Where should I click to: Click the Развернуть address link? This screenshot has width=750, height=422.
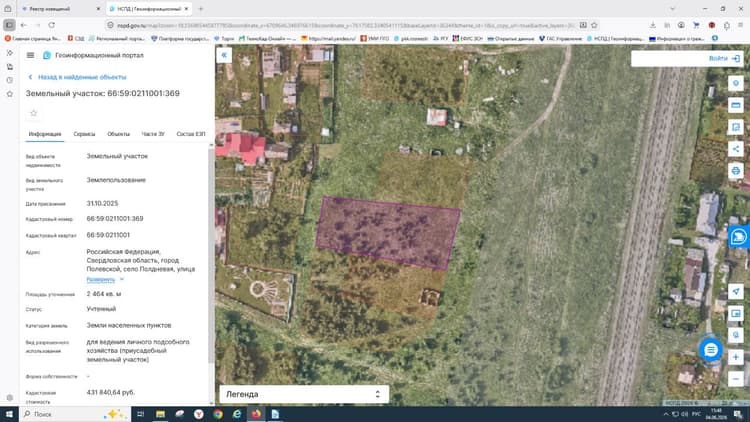100,279
